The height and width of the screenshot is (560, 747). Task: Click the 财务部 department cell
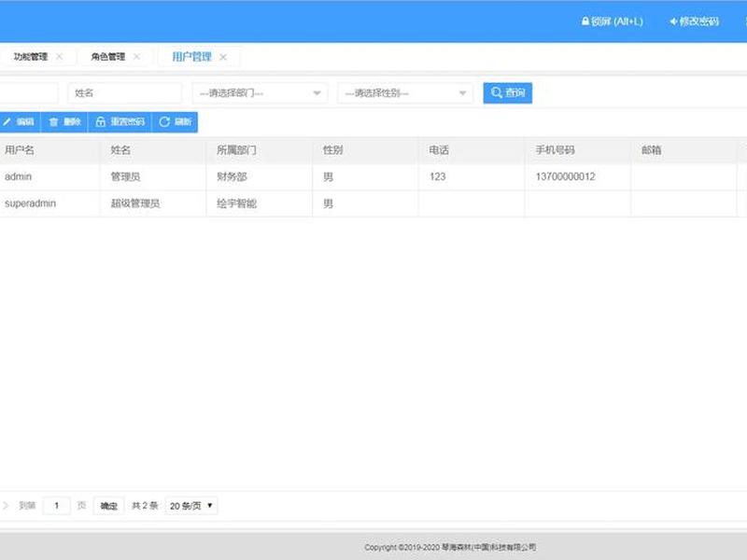pyautogui.click(x=260, y=176)
